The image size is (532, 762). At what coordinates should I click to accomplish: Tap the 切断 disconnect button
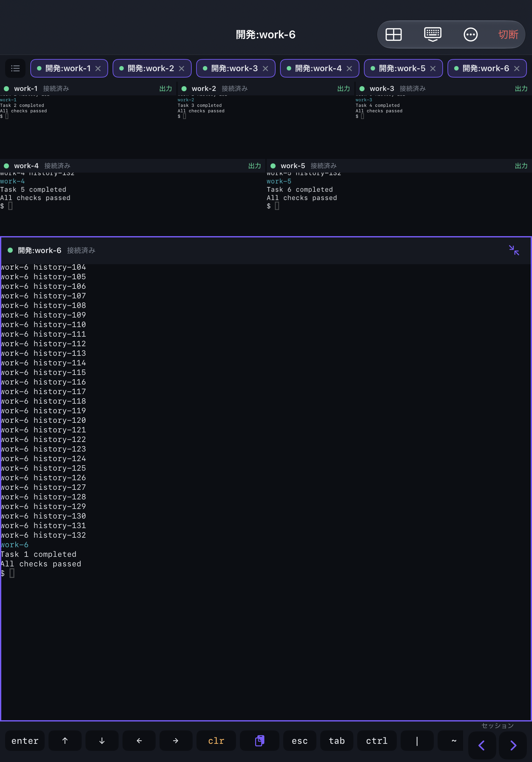pyautogui.click(x=508, y=34)
